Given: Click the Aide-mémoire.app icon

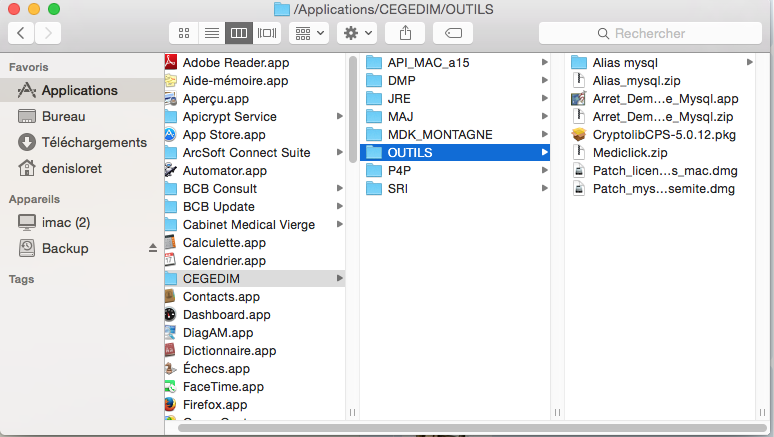Looking at the screenshot, I should [x=171, y=80].
